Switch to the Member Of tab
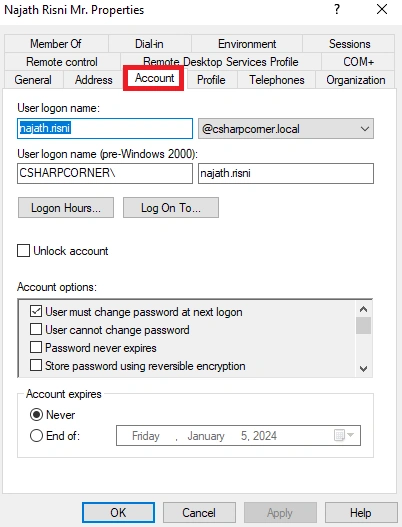 coord(56,44)
